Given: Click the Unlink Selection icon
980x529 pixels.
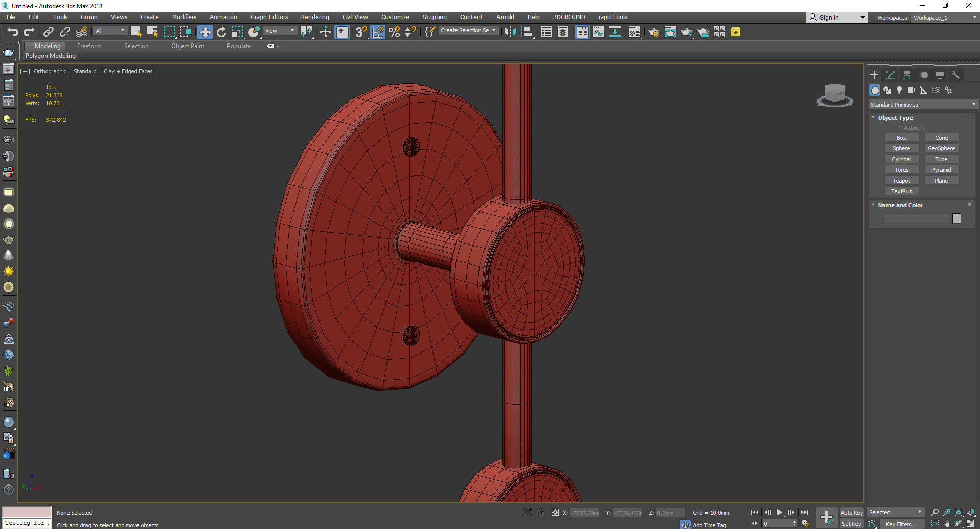Looking at the screenshot, I should (x=64, y=32).
